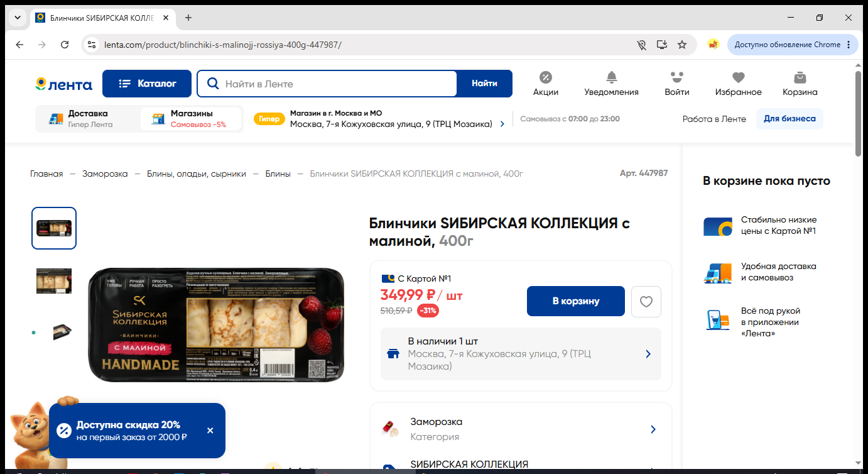Image resolution: width=868 pixels, height=474 pixels.
Task: Select the second product thumbnail
Action: point(54,281)
